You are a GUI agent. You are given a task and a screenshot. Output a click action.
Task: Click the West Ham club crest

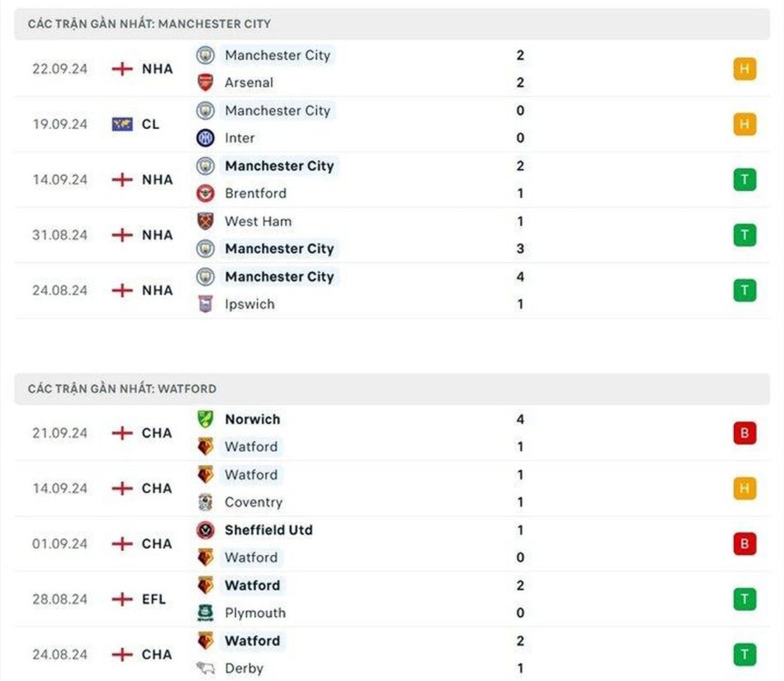click(x=206, y=221)
